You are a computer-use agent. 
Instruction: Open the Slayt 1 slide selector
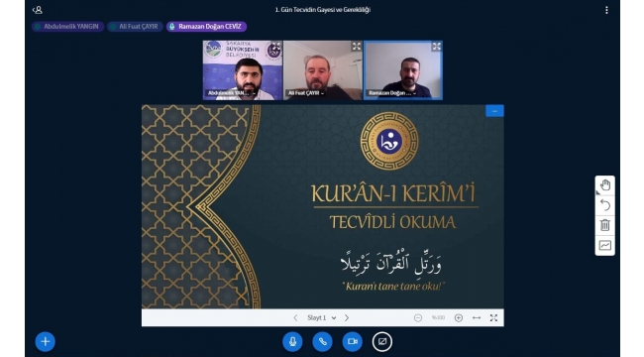[322, 318]
